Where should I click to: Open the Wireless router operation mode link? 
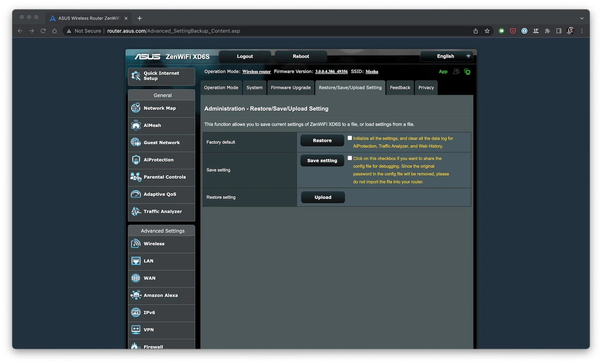(256, 72)
